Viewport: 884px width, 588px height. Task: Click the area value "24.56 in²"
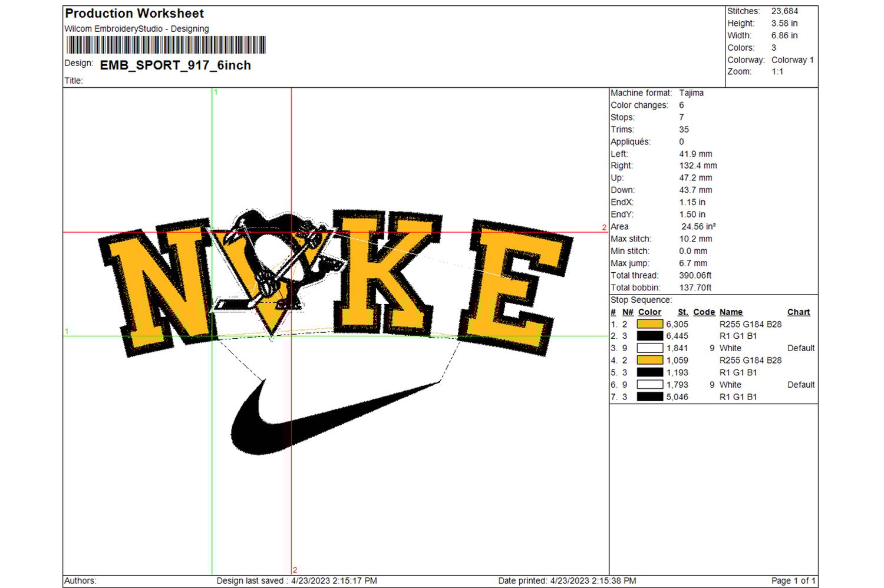(698, 227)
